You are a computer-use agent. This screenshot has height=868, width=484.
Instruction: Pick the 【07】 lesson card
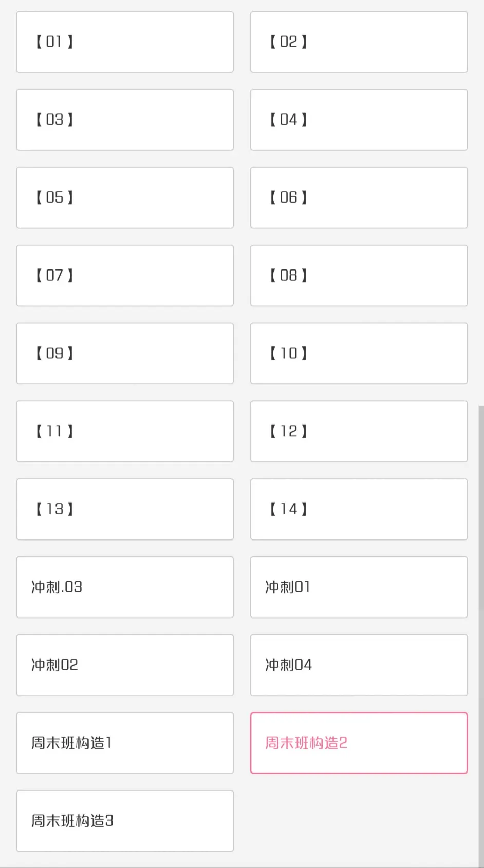coord(125,276)
